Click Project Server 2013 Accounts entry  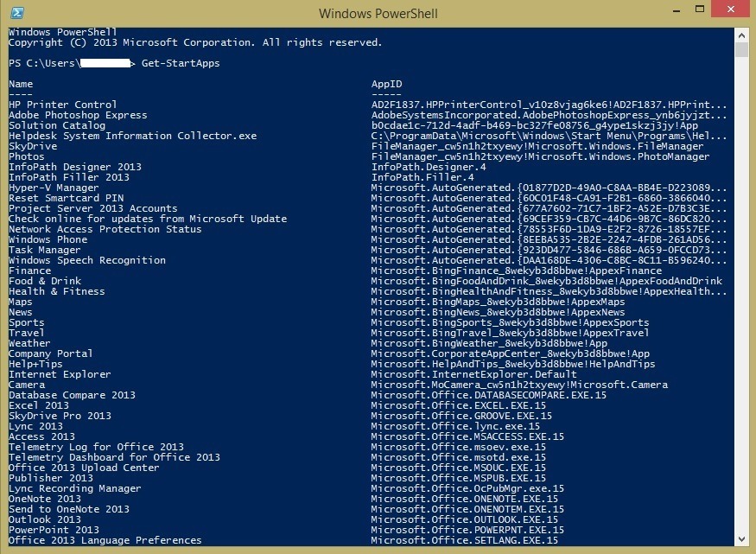pyautogui.click(x=93, y=208)
